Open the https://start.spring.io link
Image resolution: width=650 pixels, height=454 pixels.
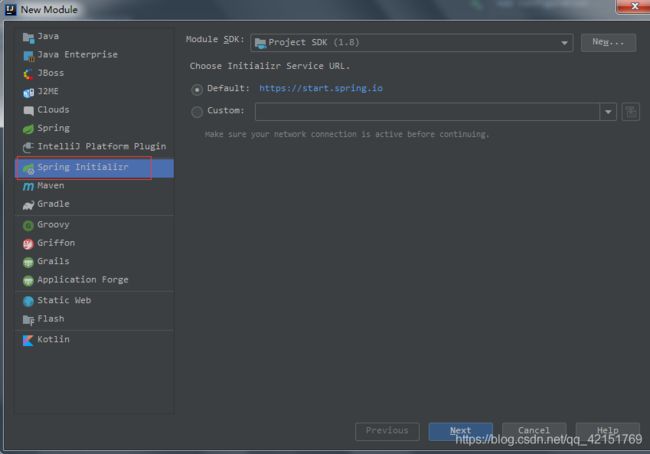[321, 88]
